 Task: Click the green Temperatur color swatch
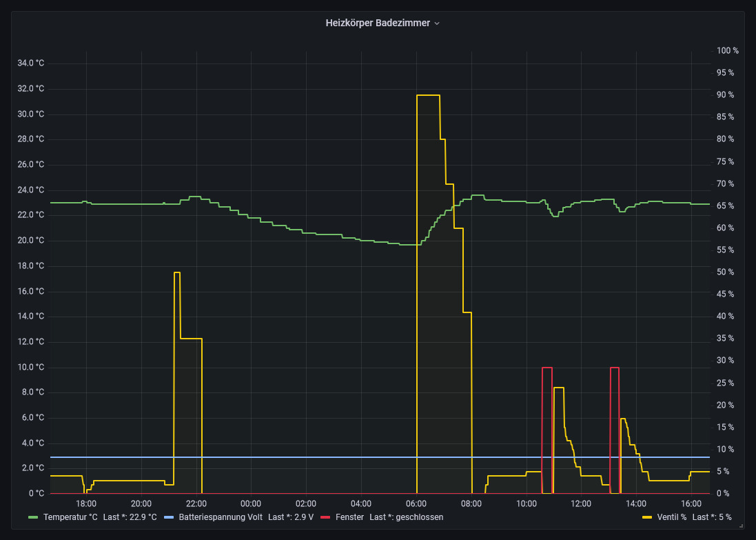pos(33,517)
